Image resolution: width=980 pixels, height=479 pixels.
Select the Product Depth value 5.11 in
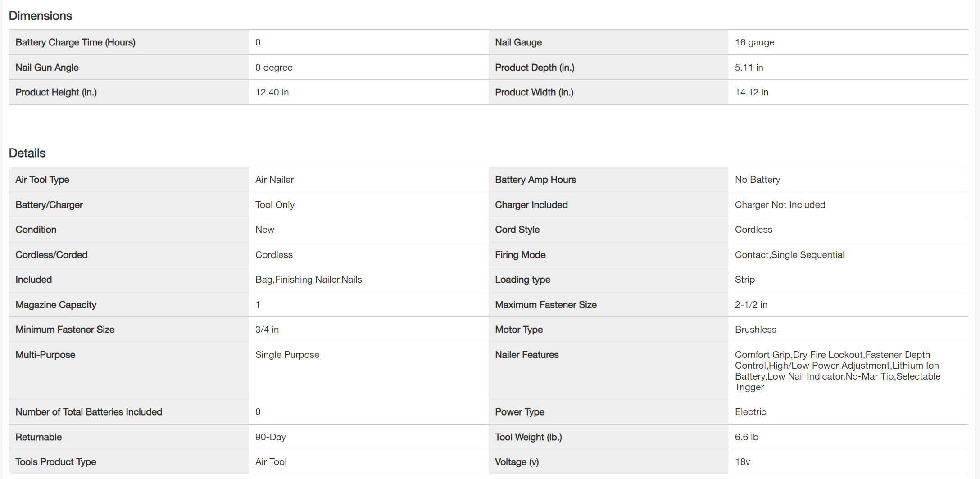pos(749,68)
